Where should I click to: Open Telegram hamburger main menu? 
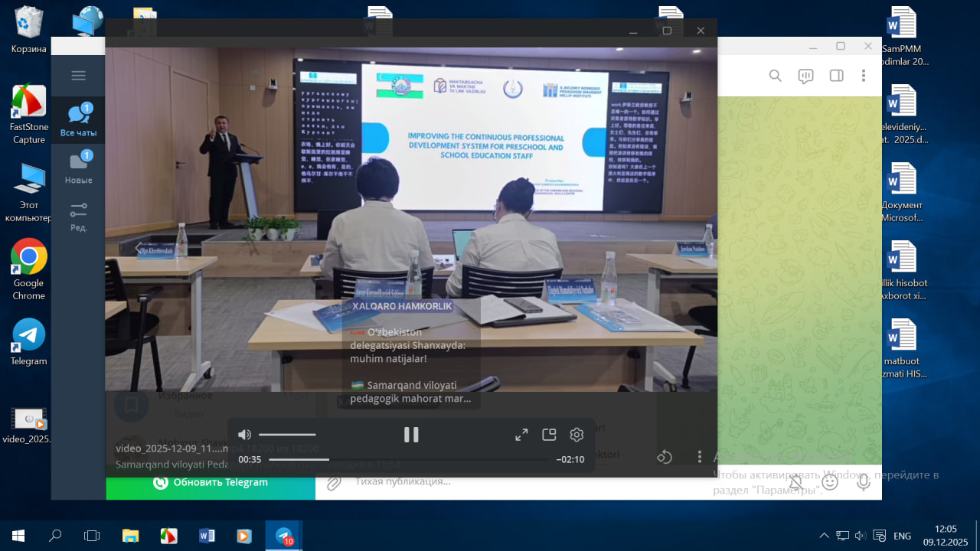pyautogui.click(x=78, y=76)
